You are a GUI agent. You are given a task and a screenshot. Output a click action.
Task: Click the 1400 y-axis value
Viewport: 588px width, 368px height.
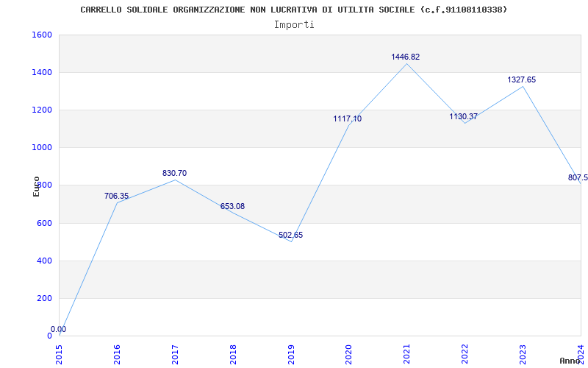click(x=42, y=72)
